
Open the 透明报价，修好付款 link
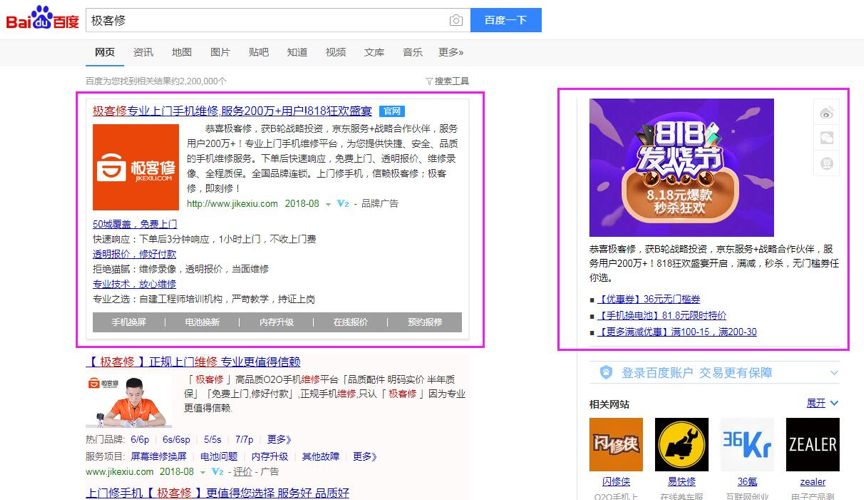click(134, 254)
